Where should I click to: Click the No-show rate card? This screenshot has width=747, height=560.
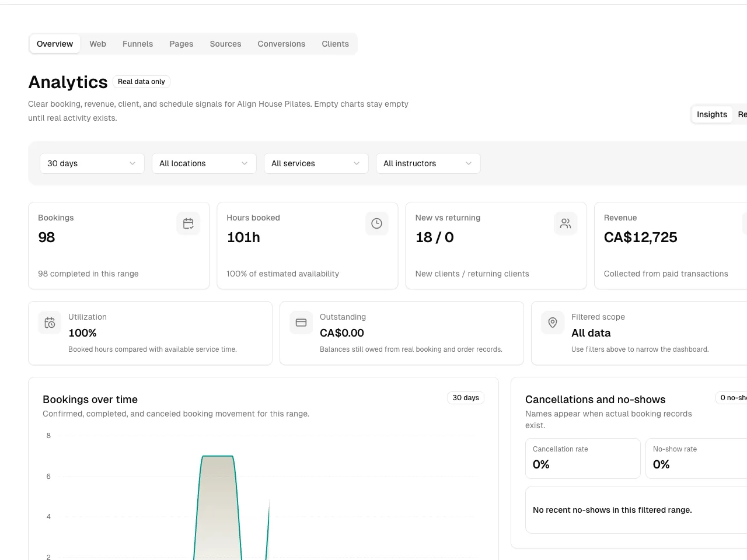pos(696,459)
